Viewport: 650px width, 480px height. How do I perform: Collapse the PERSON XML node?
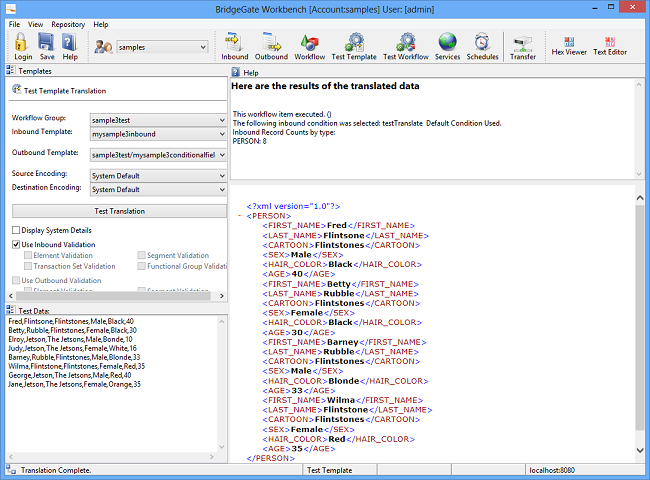tap(240, 216)
